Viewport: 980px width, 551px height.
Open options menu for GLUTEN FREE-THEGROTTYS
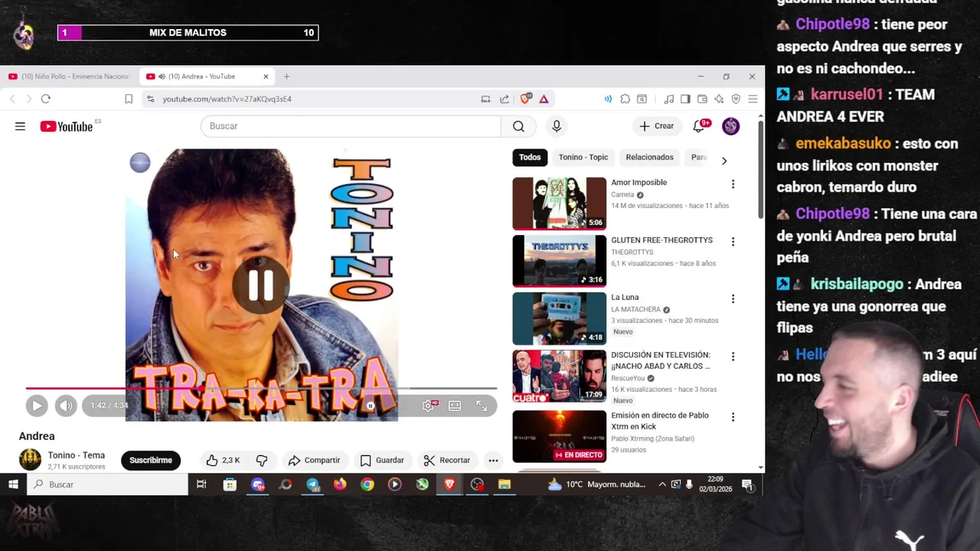(733, 241)
